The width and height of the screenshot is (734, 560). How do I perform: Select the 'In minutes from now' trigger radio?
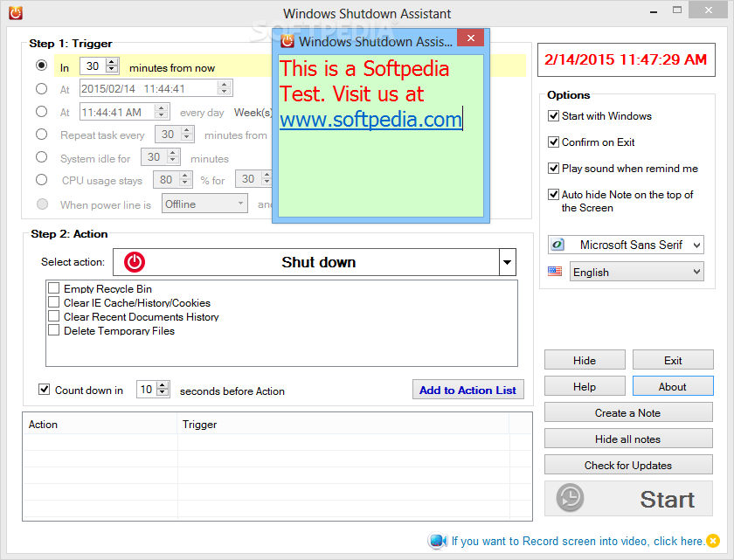[42, 65]
